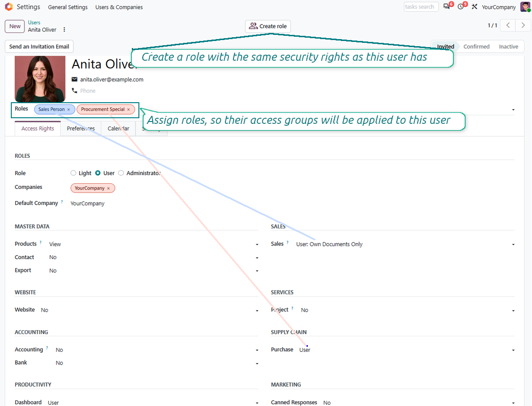
Task: Open the Dashboard access dropdown
Action: tap(257, 403)
